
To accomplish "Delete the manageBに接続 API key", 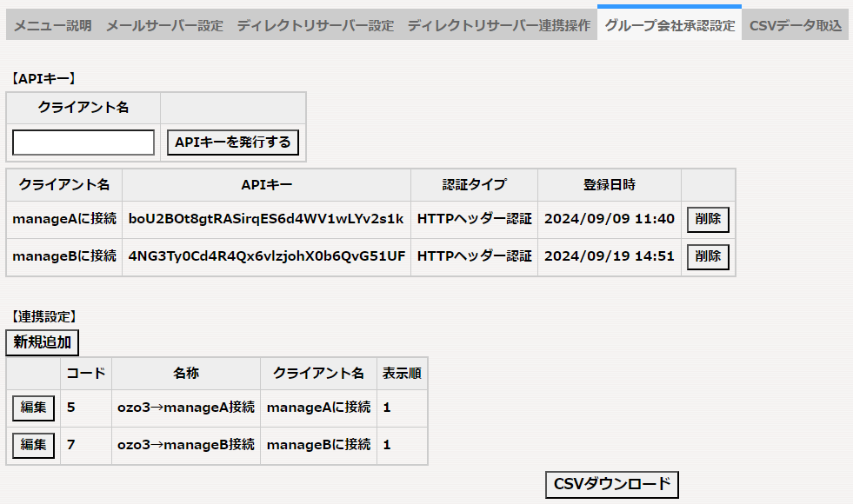I will (707, 256).
